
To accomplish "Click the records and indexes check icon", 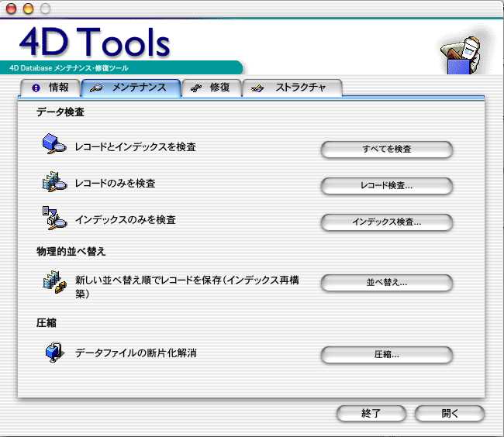I will click(55, 146).
